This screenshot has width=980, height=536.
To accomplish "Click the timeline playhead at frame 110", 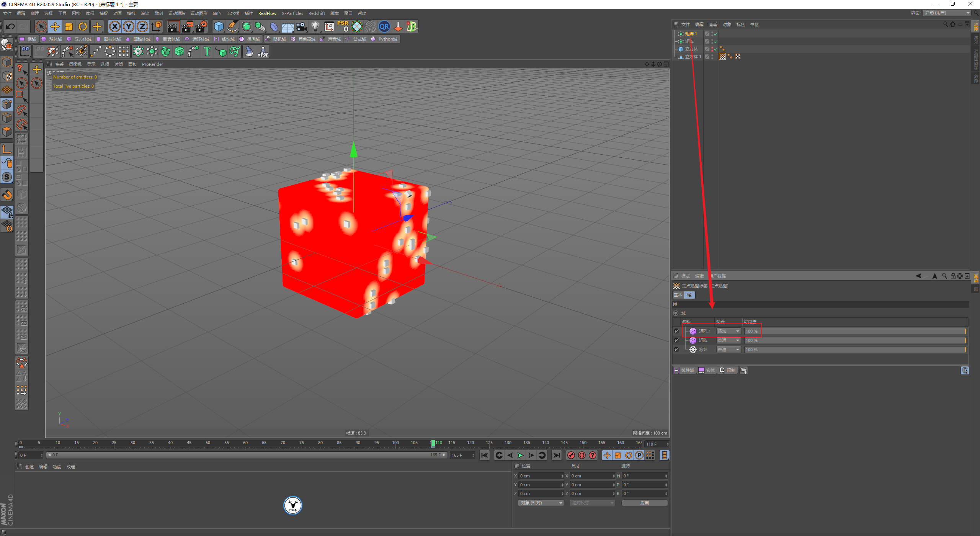I will point(433,443).
